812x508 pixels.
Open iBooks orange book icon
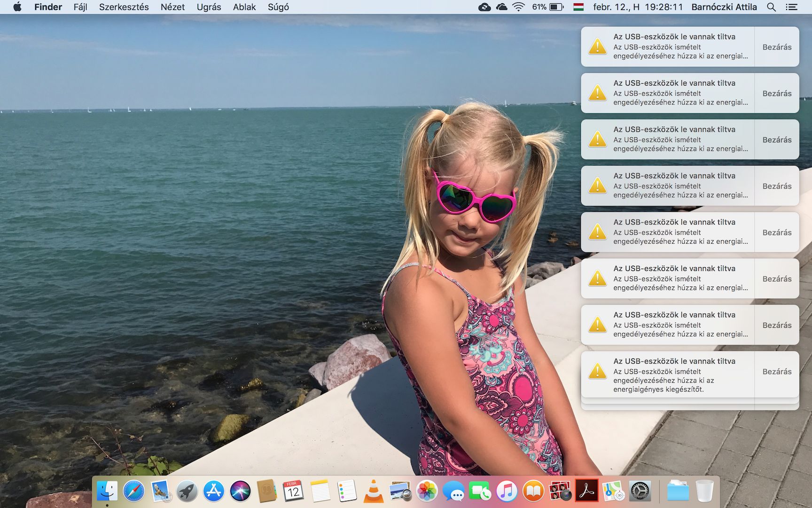coord(533,491)
